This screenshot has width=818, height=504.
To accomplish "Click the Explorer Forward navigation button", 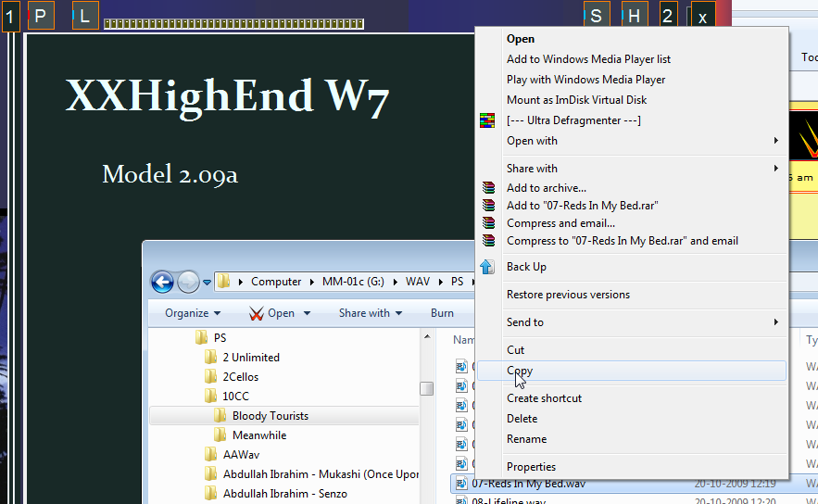I will 188,283.
